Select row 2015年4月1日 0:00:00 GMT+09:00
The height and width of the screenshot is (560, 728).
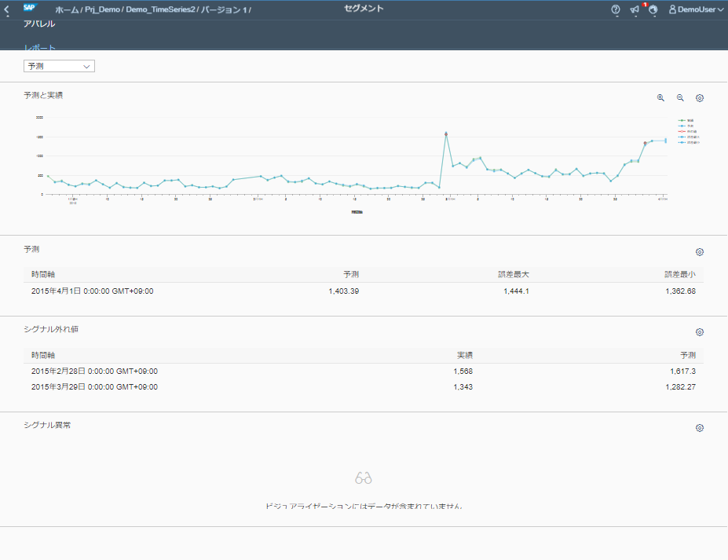364,291
